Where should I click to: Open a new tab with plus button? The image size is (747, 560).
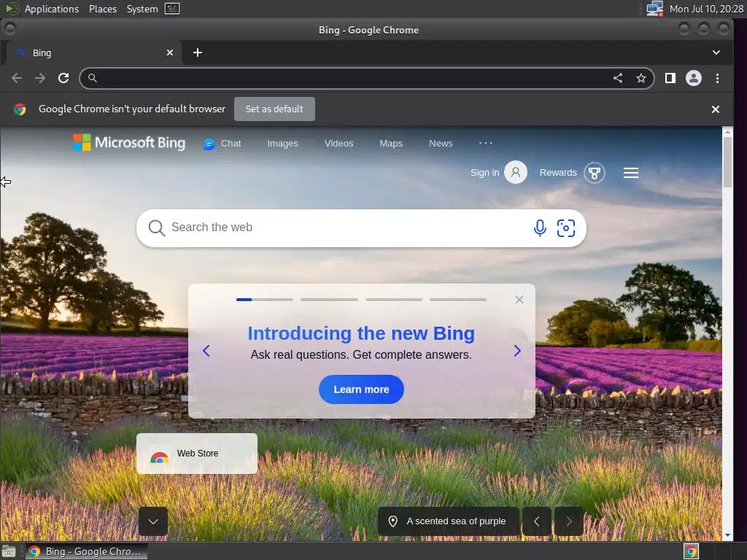[198, 52]
